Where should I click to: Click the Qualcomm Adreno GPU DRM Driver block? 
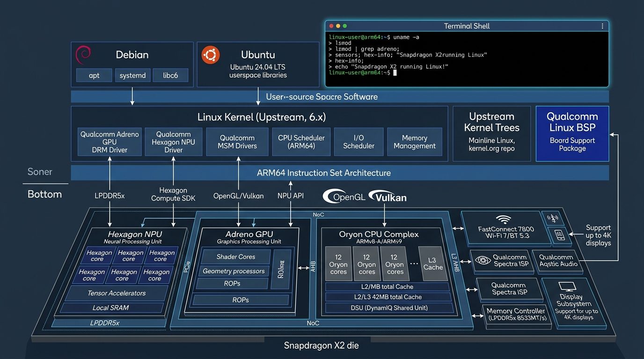[x=110, y=142]
